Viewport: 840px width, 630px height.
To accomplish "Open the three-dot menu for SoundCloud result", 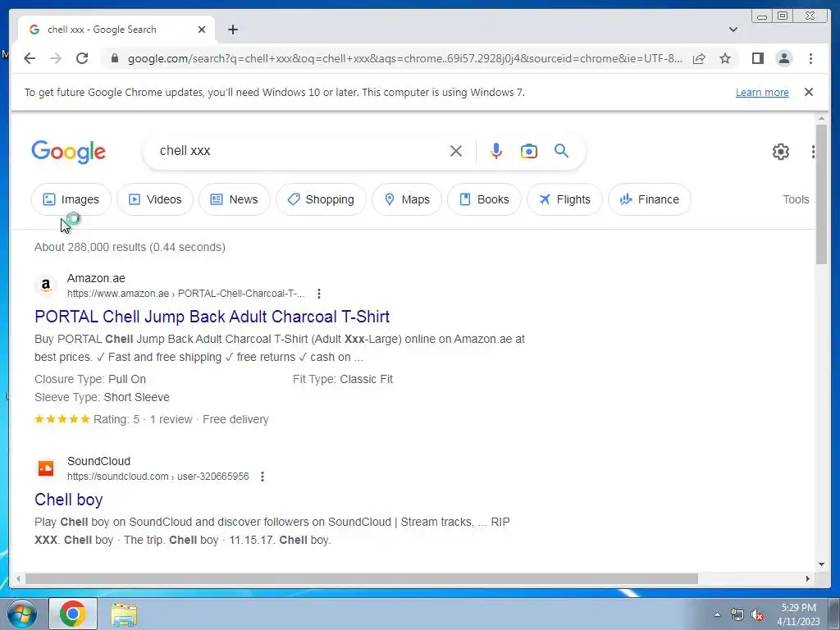I will coord(262,477).
